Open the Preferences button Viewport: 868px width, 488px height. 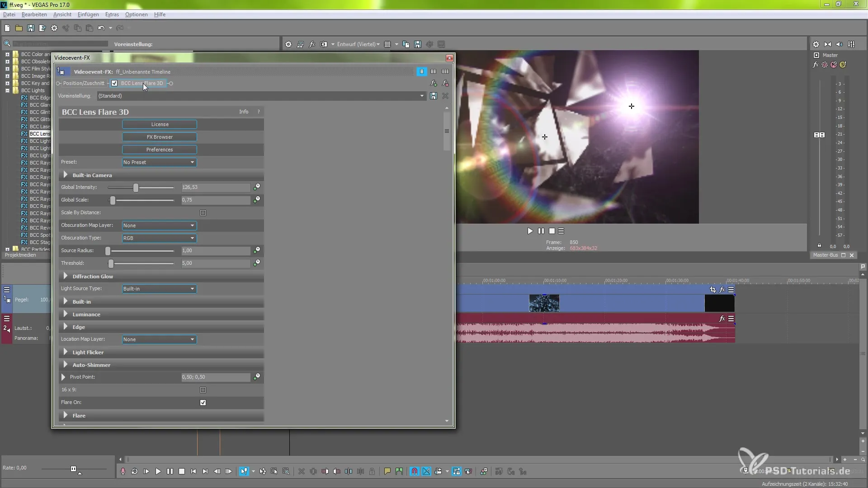pos(160,150)
